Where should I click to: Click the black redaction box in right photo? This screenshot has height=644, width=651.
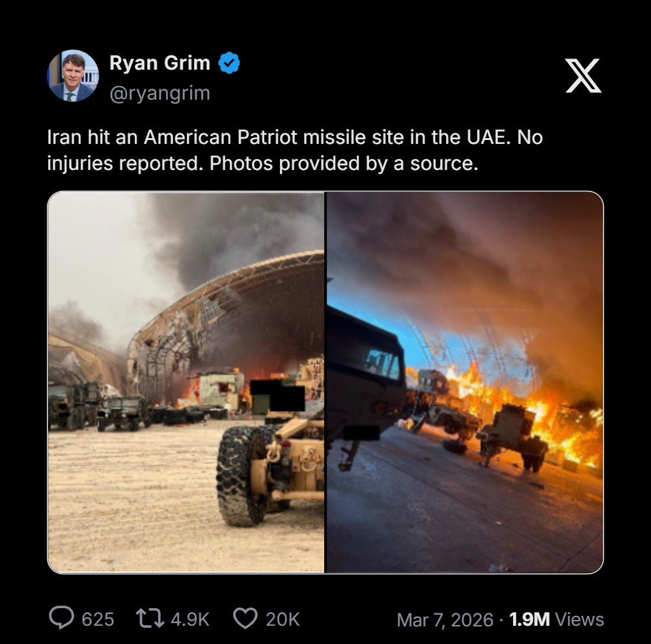tap(362, 432)
